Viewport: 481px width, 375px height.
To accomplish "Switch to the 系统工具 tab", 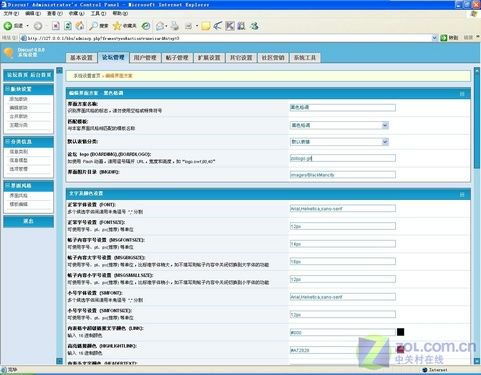I will pos(305,58).
